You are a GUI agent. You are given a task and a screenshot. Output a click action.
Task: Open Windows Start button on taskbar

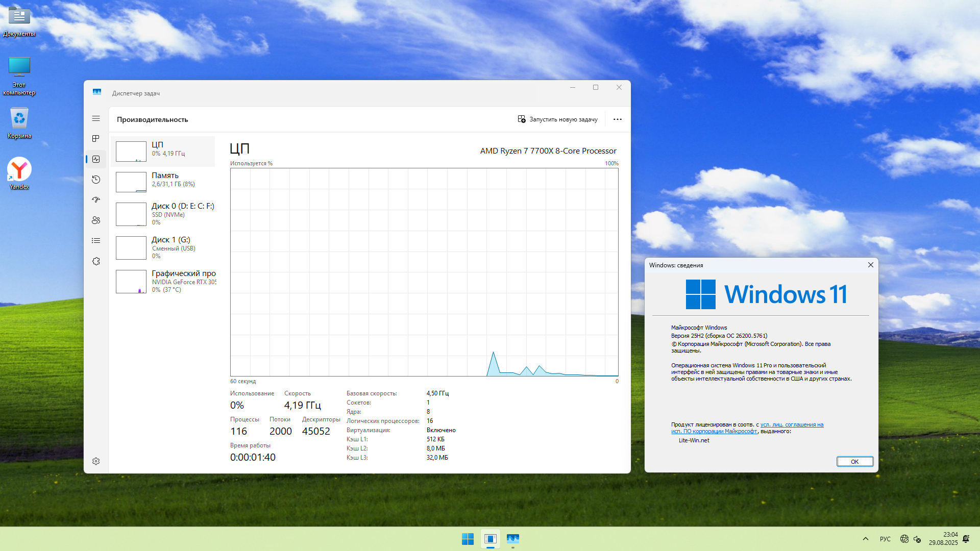click(x=468, y=539)
